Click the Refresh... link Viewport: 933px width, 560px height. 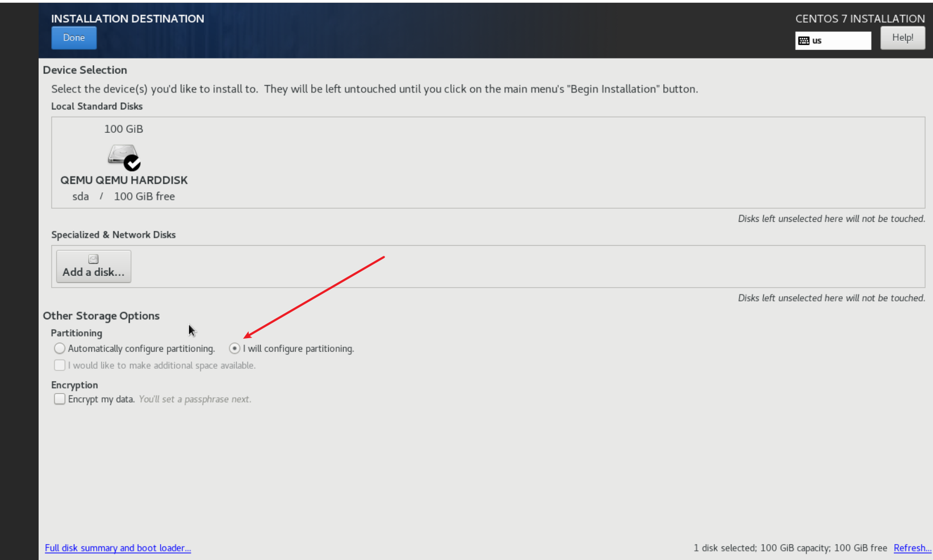pyautogui.click(x=912, y=548)
